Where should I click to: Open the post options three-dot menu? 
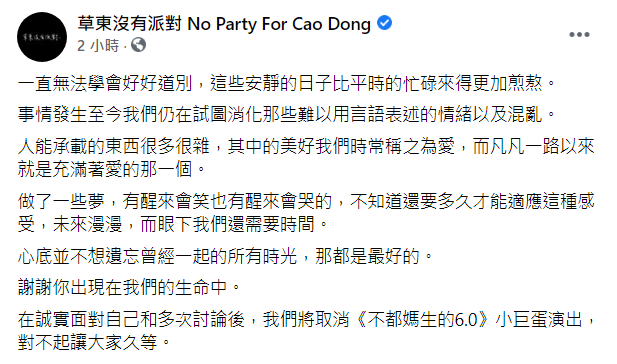click(x=579, y=35)
